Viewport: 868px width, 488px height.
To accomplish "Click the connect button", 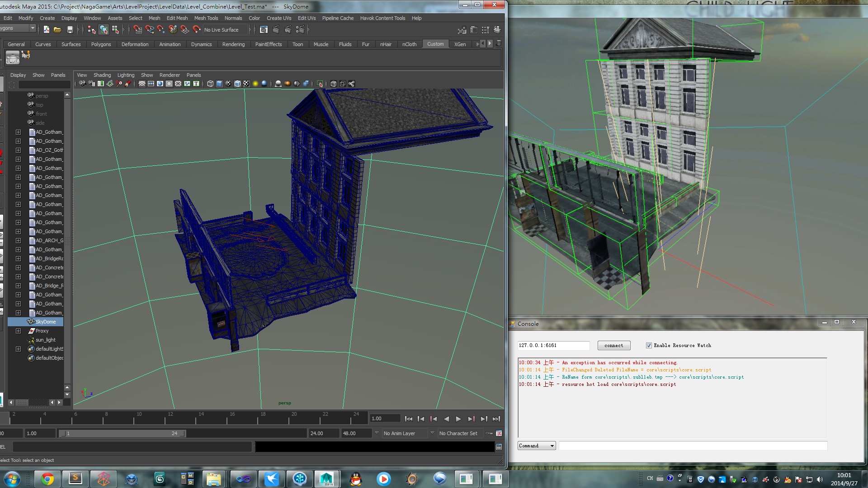I will [x=613, y=345].
